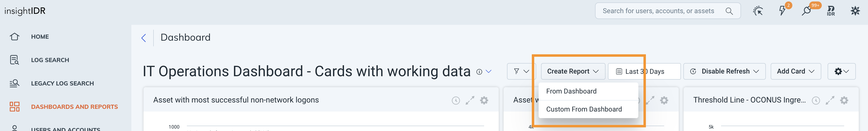This screenshot has height=131, width=868.
Task: Click the Rapid7 IDR product switcher icon
Action: [831, 11]
